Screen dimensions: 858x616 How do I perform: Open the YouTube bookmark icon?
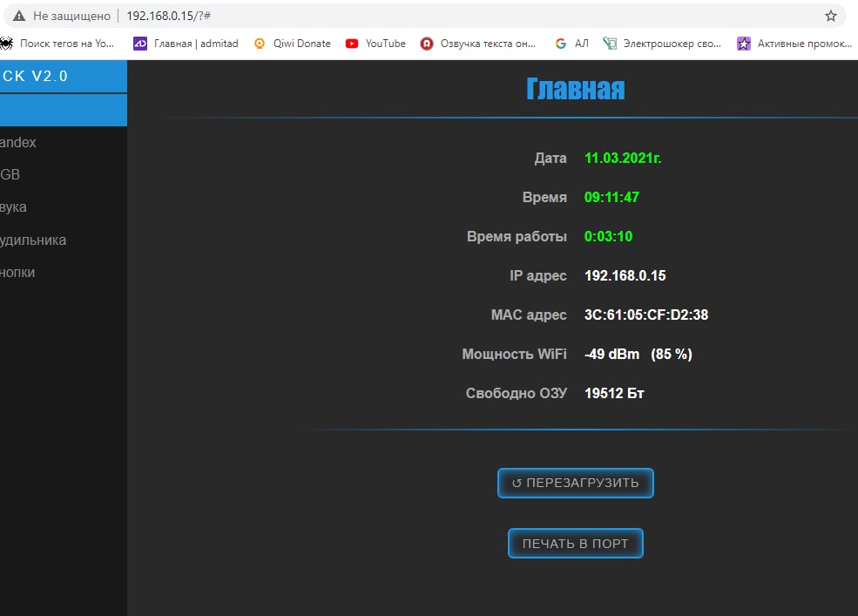pyautogui.click(x=352, y=44)
